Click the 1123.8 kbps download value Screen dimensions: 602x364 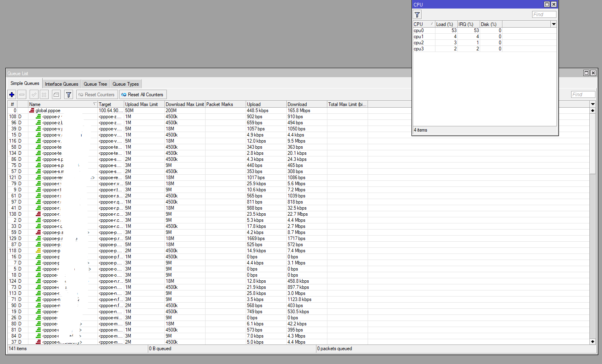pos(299,299)
